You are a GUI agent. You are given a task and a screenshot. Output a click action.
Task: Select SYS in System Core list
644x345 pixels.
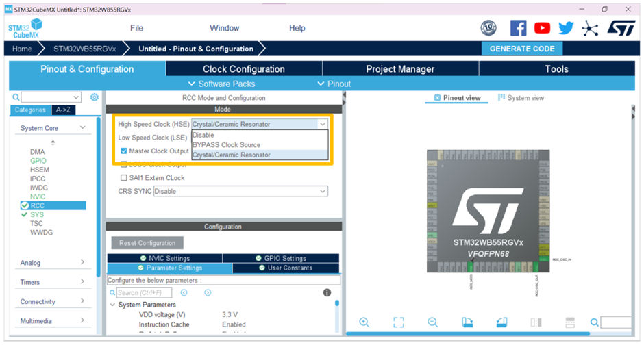coord(37,214)
